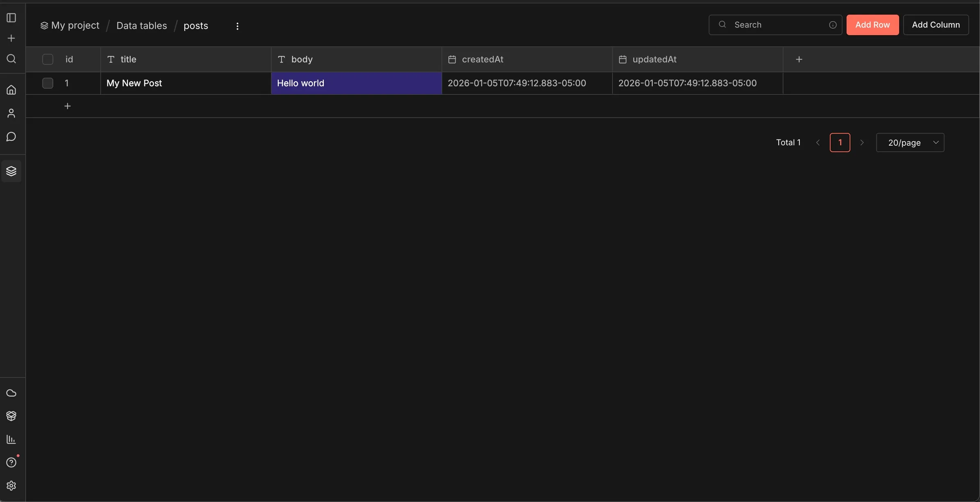Go to Home via the house icon

click(x=11, y=90)
